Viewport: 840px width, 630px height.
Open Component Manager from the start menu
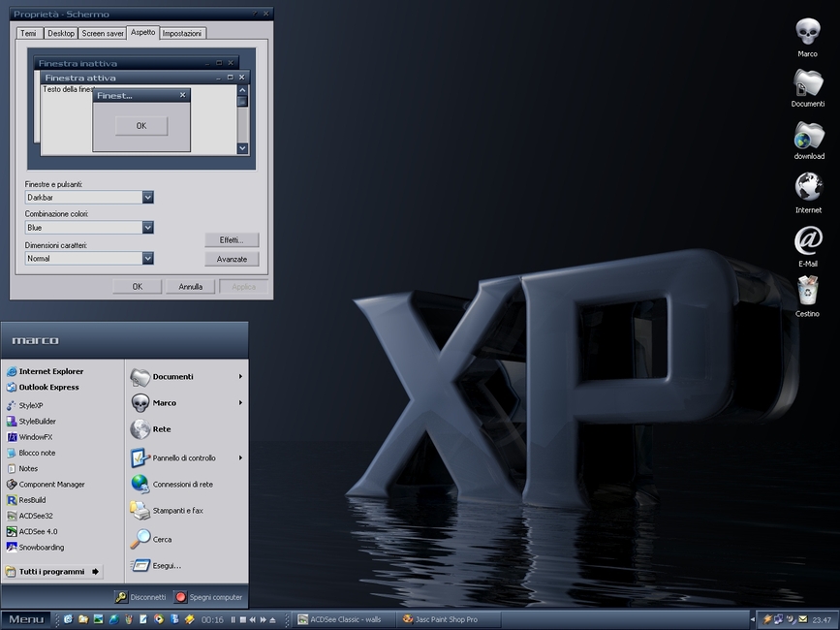(46, 485)
